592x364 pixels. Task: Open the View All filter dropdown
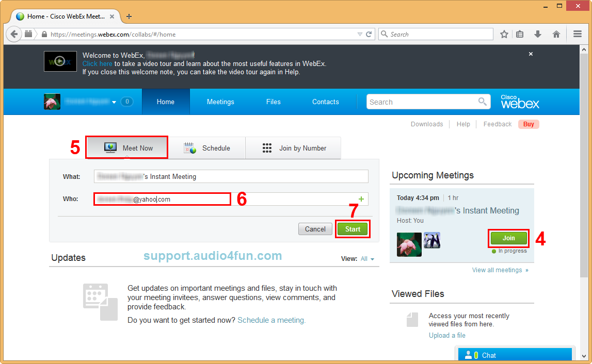[367, 259]
